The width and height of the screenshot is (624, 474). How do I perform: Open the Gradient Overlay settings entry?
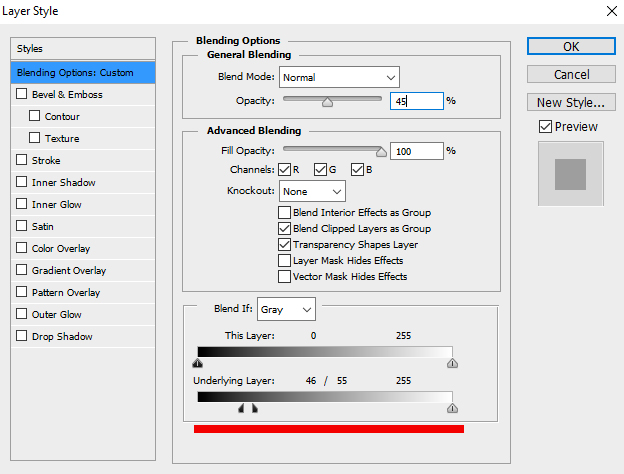[69, 271]
